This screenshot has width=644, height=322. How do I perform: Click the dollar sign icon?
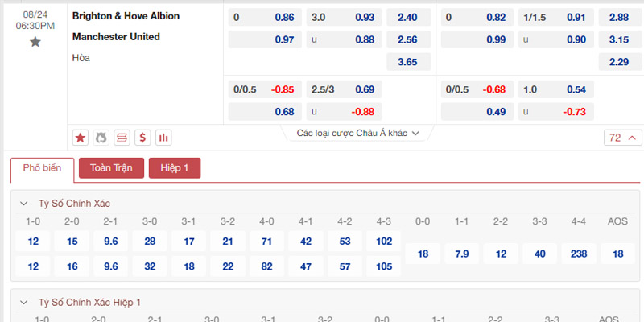[142, 138]
